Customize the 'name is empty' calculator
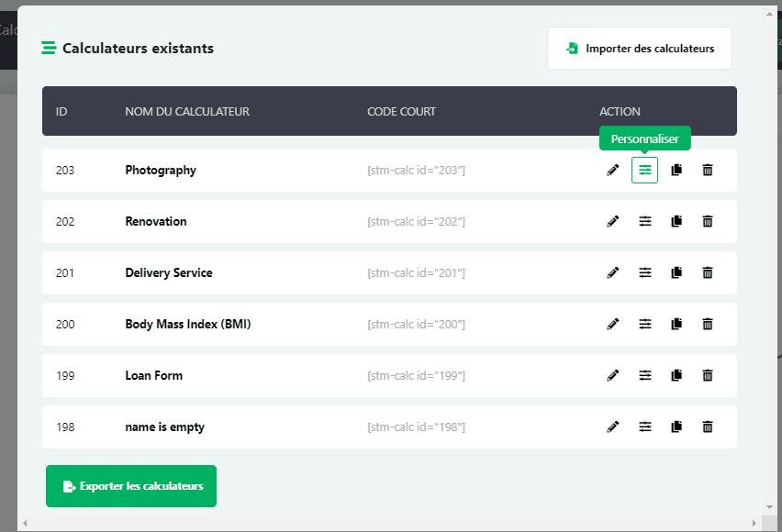This screenshot has width=782, height=532. [x=644, y=427]
